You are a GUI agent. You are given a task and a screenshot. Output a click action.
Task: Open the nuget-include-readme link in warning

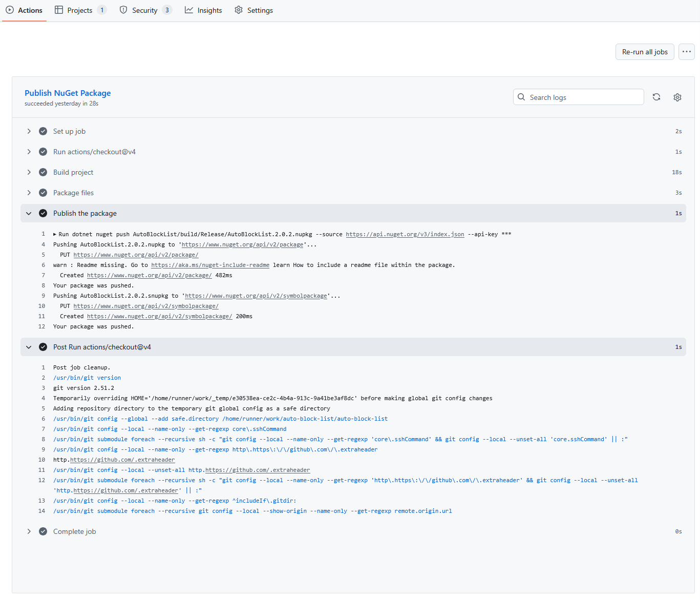click(210, 265)
